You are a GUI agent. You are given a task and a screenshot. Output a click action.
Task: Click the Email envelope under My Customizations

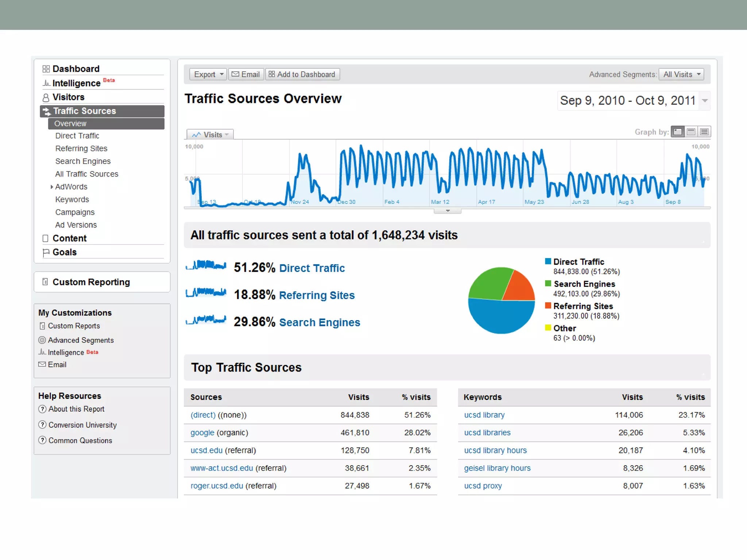42,364
